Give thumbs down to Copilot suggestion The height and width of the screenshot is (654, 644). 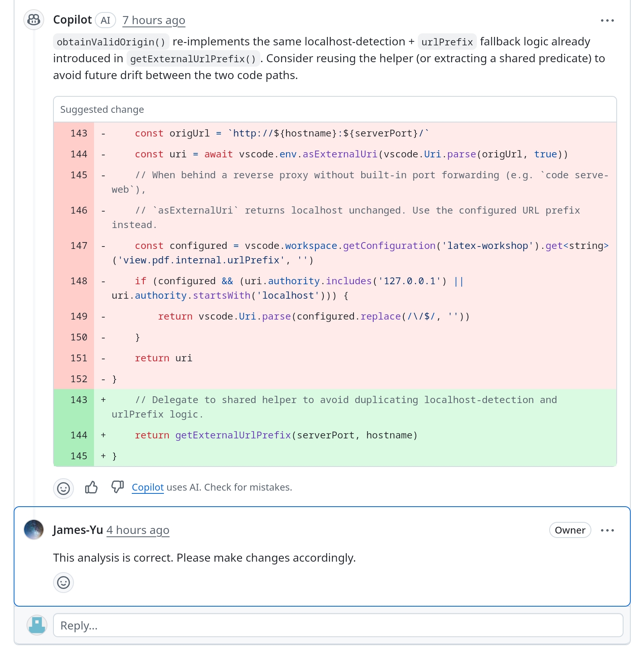point(117,487)
